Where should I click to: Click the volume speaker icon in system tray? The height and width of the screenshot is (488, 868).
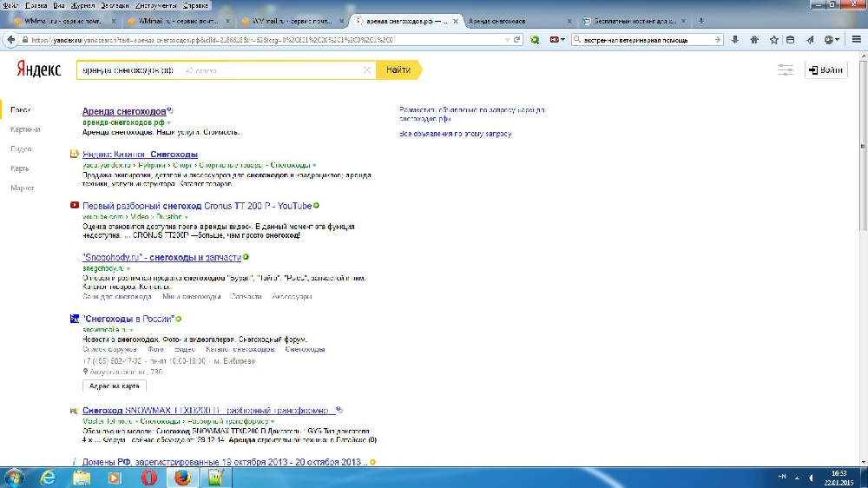tap(811, 478)
